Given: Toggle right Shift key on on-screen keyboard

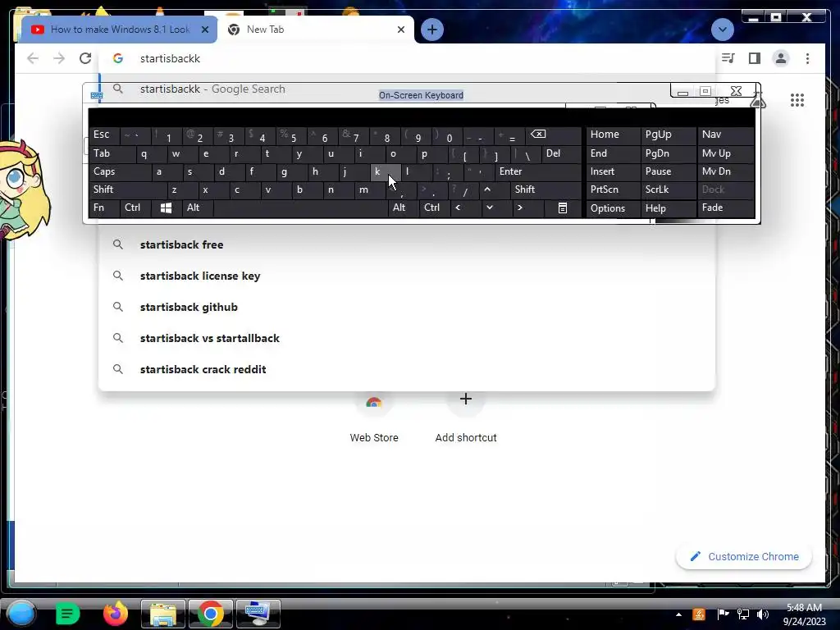Looking at the screenshot, I should (x=546, y=189).
